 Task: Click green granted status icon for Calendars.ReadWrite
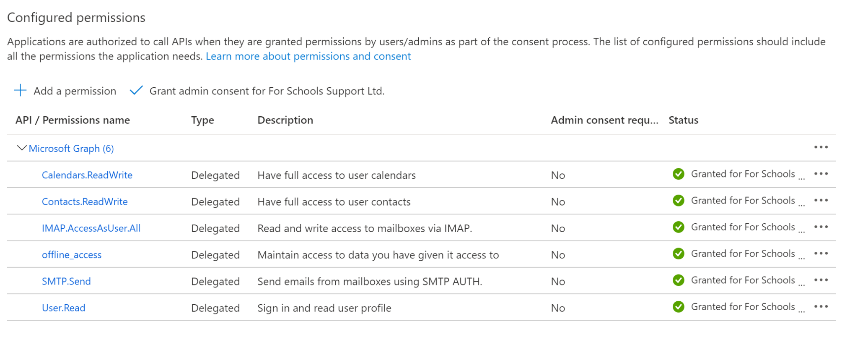coord(678,174)
